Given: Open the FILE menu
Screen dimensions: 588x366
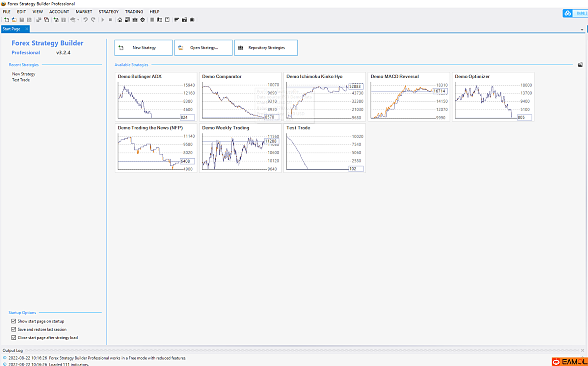Looking at the screenshot, I should 7,12.
